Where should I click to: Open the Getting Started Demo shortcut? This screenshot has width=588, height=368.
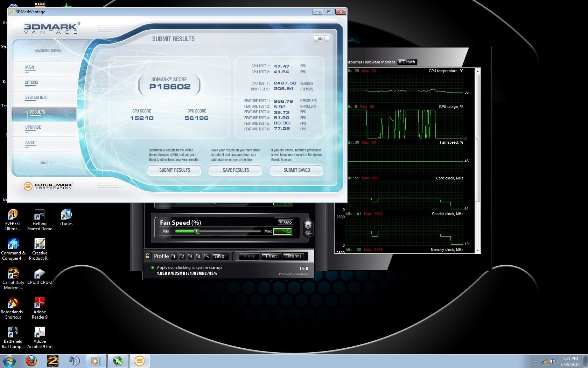tap(40, 220)
